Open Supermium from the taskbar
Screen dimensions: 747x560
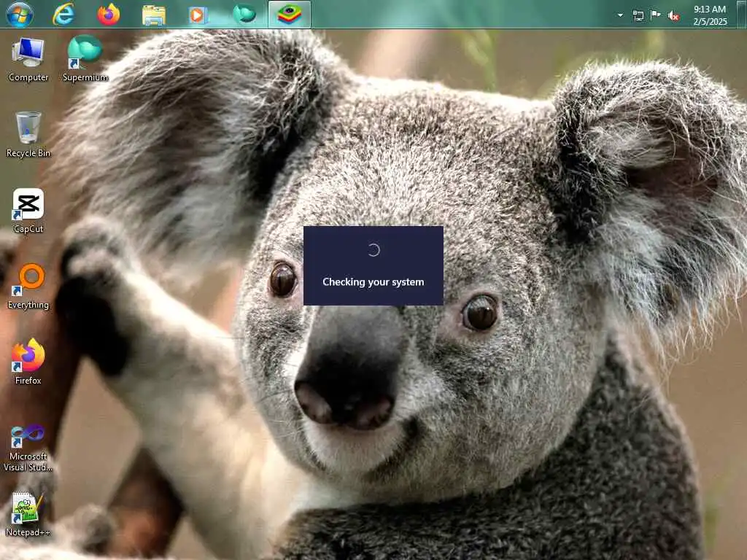coord(244,14)
